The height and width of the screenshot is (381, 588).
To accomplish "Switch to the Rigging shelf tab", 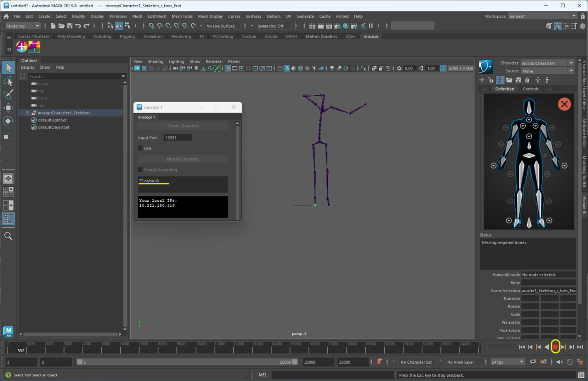I will point(127,37).
